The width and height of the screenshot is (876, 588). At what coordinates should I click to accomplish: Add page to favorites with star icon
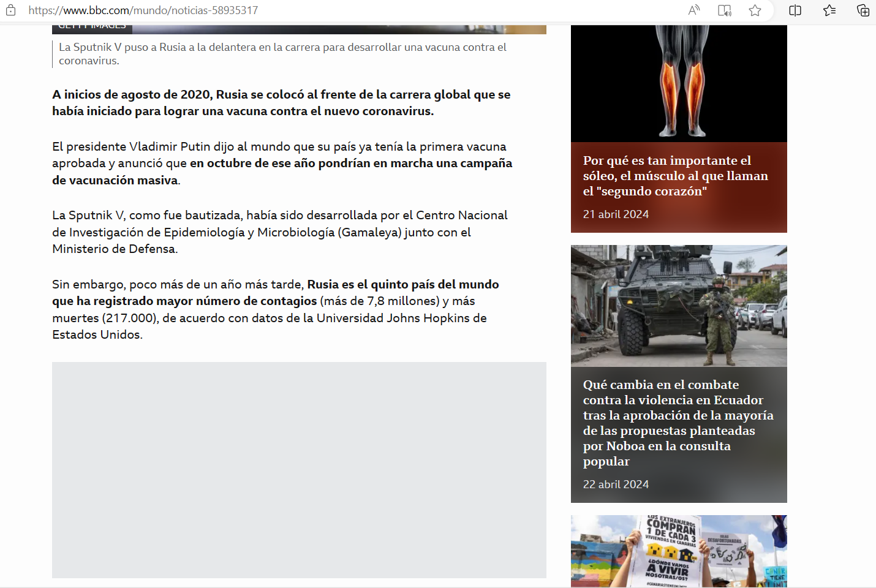point(755,10)
